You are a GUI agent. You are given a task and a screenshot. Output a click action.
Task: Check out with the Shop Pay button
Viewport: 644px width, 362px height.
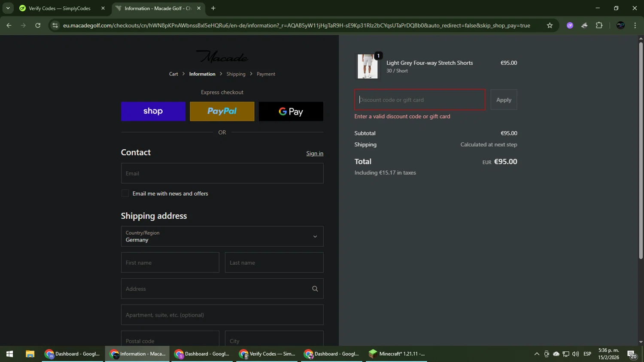click(x=153, y=111)
